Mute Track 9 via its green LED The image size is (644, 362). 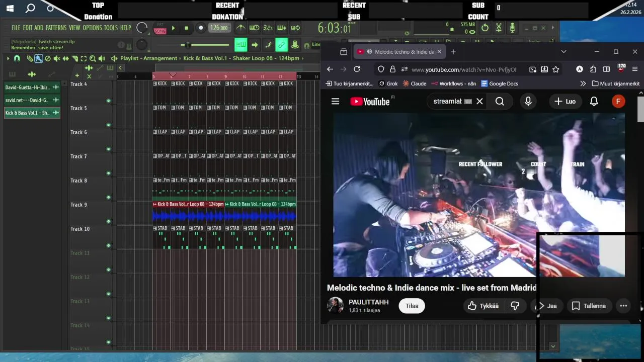point(108,222)
